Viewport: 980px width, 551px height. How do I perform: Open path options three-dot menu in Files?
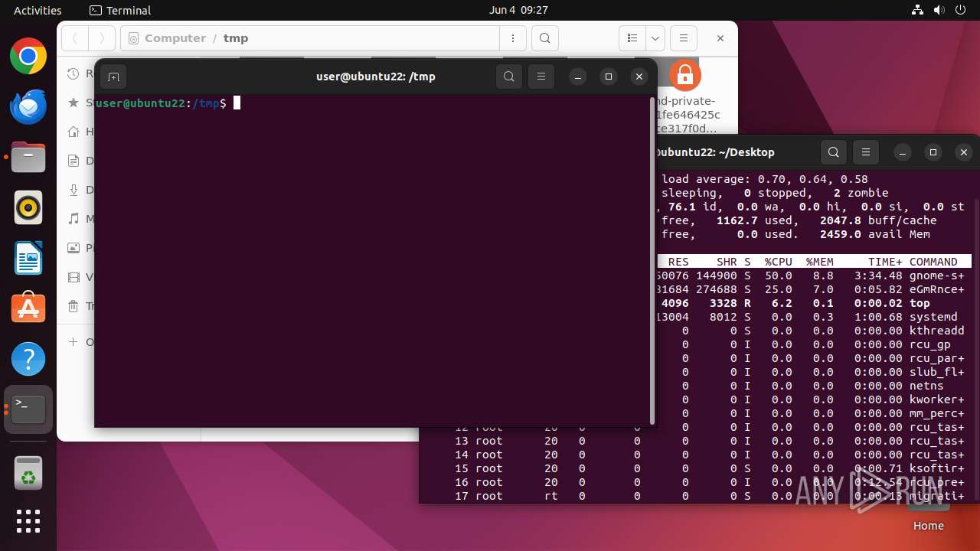(x=512, y=38)
